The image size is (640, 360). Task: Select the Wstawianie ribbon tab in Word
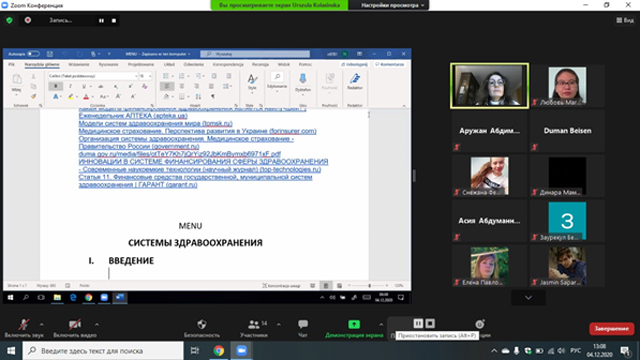point(79,64)
